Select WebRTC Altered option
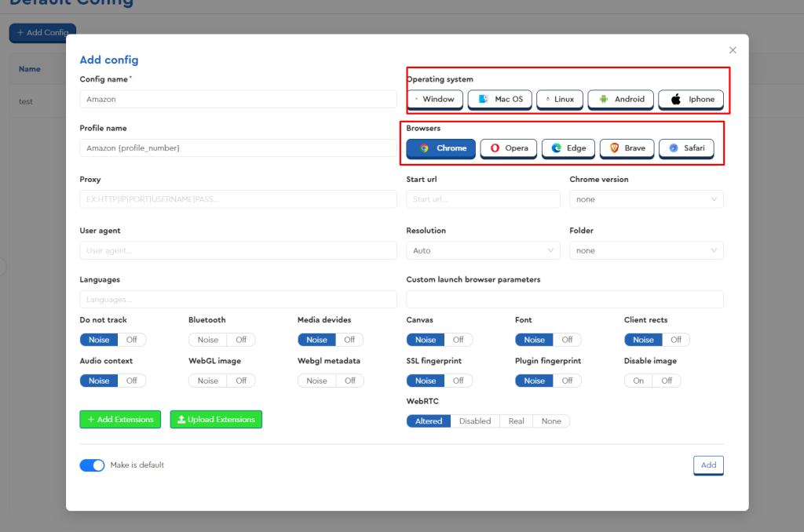The height and width of the screenshot is (532, 804). pos(429,421)
